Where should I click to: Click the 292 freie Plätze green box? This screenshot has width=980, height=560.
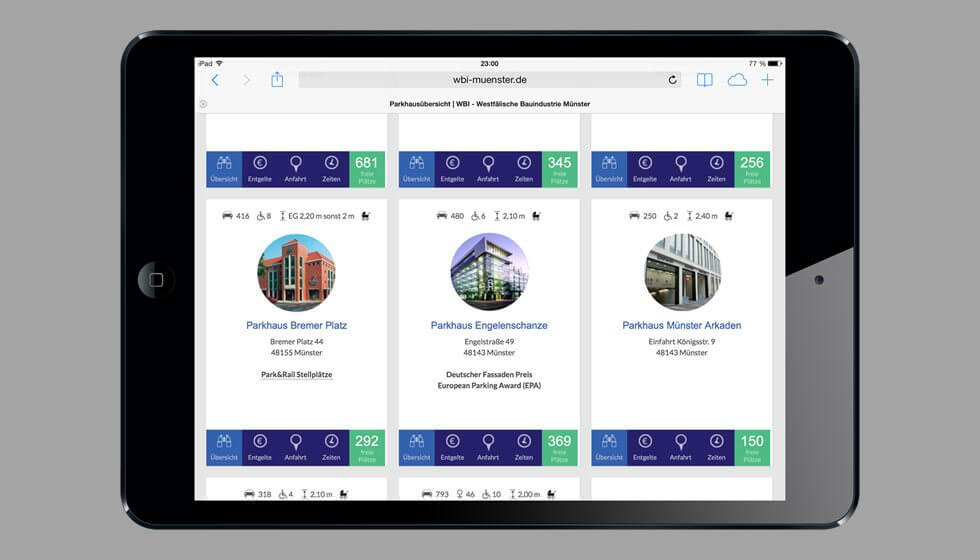pos(367,448)
